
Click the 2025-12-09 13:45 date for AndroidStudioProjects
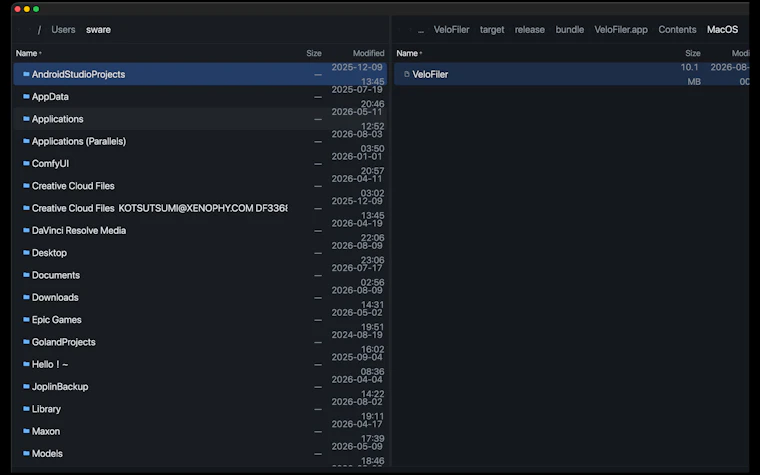pos(358,74)
